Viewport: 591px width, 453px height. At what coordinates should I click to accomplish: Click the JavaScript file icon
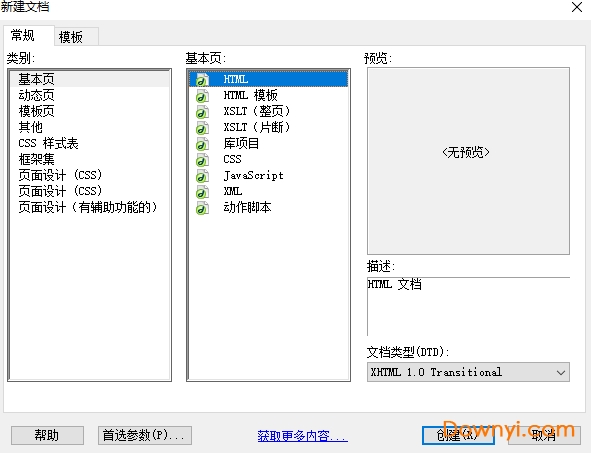(202, 176)
